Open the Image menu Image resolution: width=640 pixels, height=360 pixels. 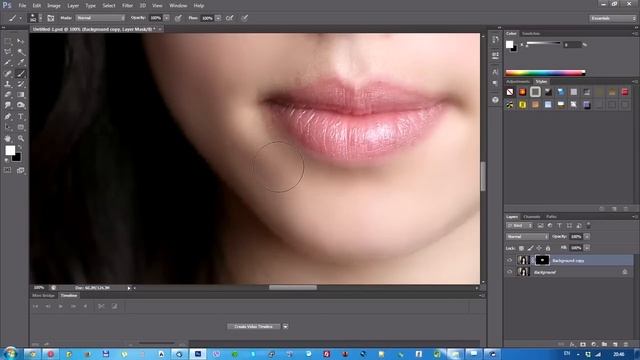pos(54,6)
